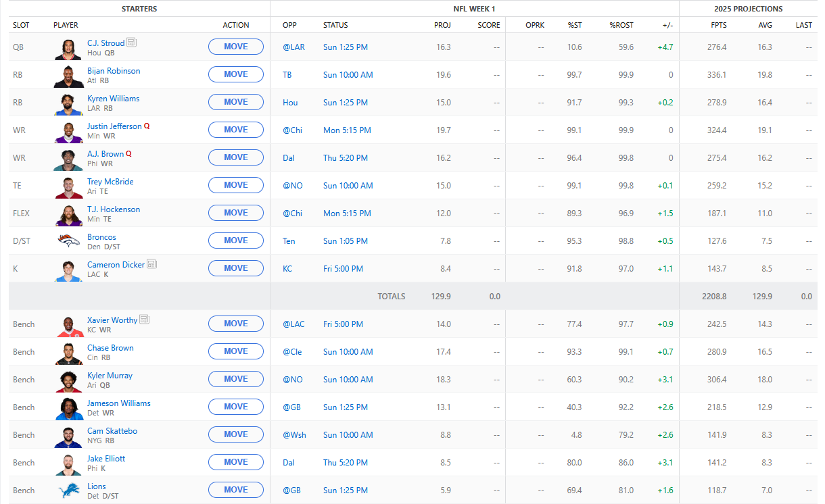
Task: Click A.J. Brown's questionable Q tag
Action: (x=128, y=154)
